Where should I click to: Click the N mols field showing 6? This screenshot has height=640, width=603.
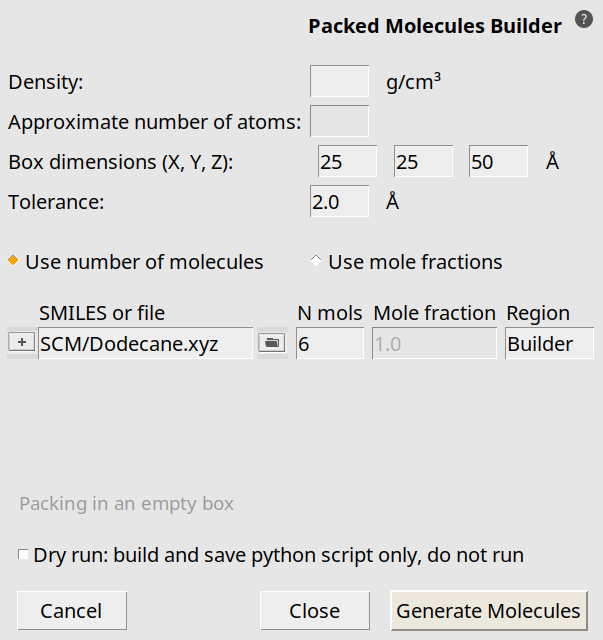[x=330, y=344]
